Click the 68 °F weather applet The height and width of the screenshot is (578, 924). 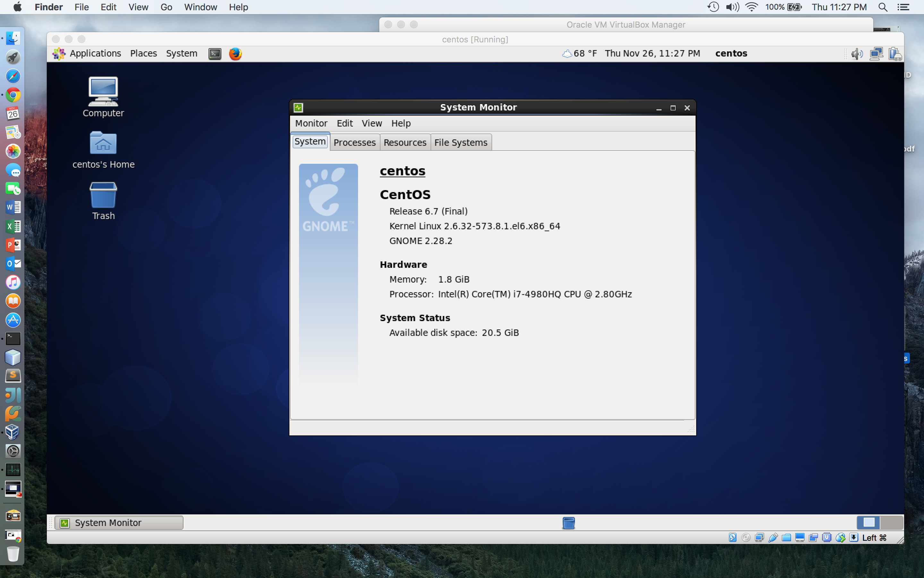[x=579, y=54]
